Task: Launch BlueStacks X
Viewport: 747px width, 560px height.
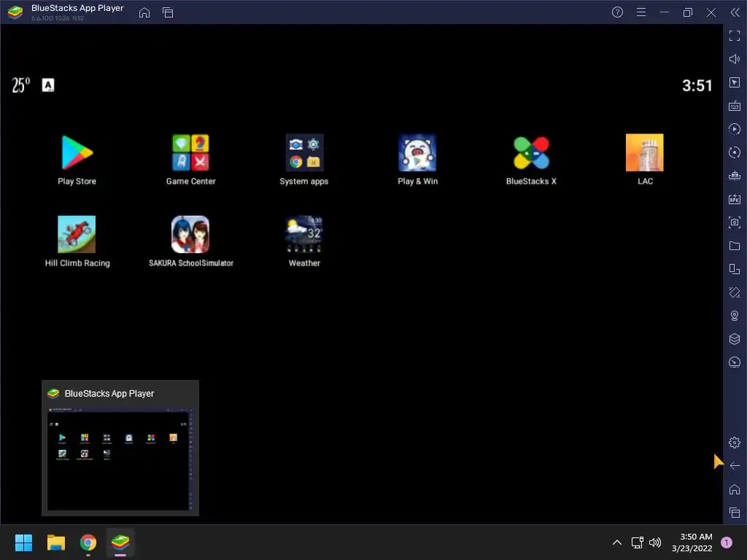Action: [x=531, y=152]
